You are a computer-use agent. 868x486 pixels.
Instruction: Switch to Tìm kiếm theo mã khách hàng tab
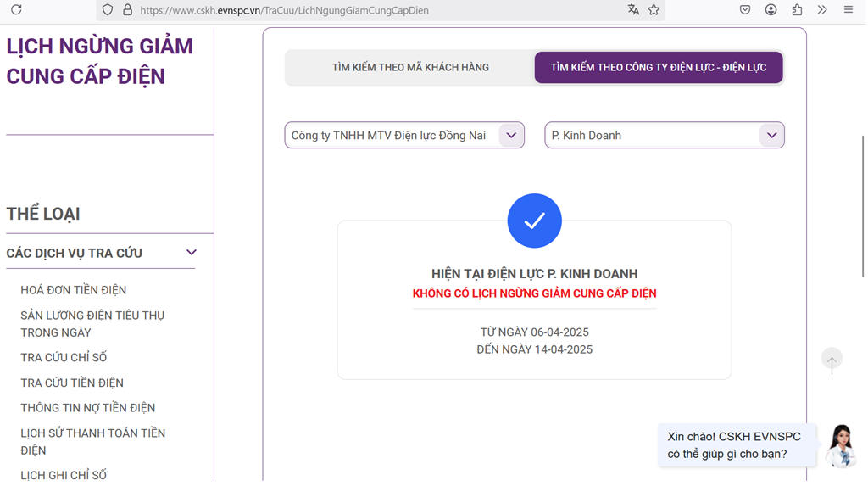tap(410, 68)
